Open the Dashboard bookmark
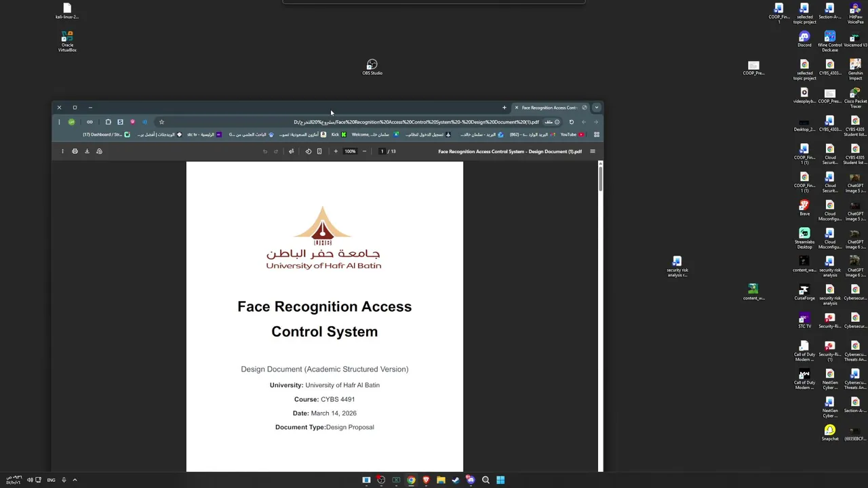Screen dimensions: 868x488 click(106, 135)
